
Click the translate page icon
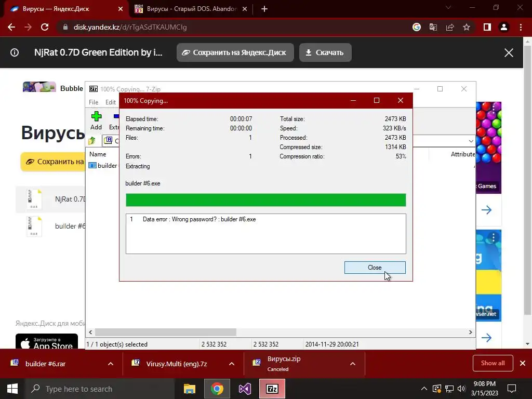[x=433, y=27]
